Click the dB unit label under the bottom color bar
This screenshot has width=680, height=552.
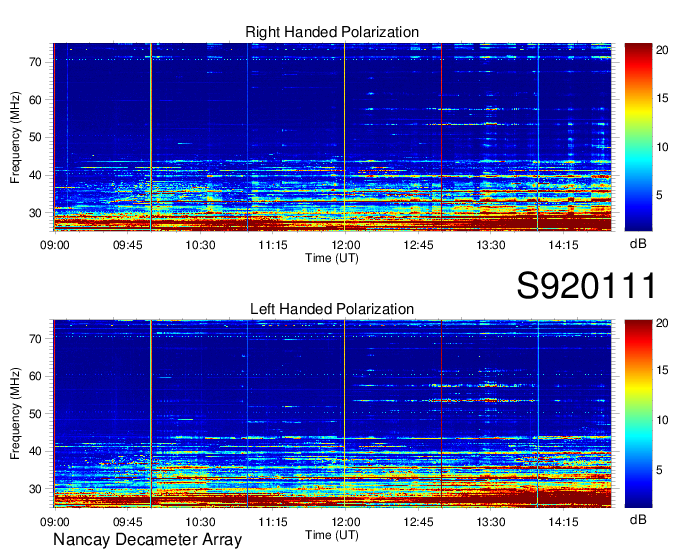click(x=638, y=519)
